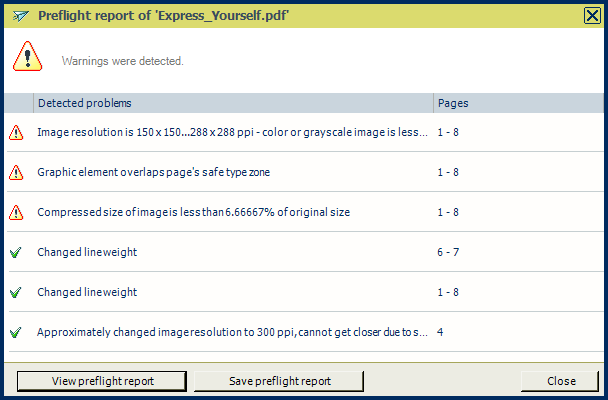This screenshot has height=400, width=608.
Task: Click green checkmark beside 300 ppi resolution fix
Action: tap(16, 332)
